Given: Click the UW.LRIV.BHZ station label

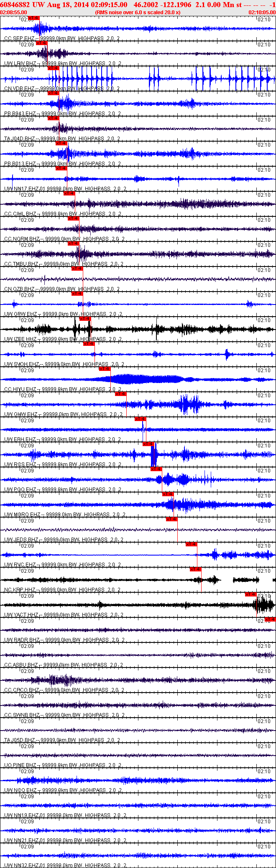Looking at the screenshot, I should pos(20,63).
